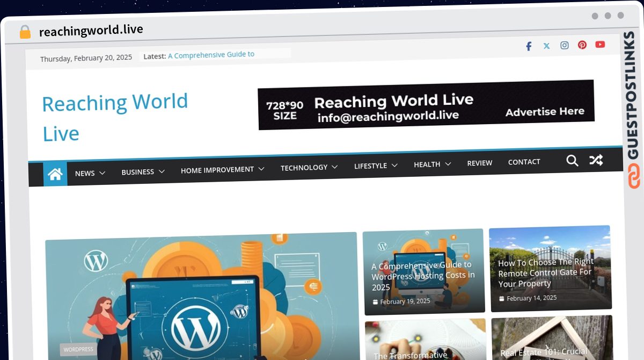Open the Health menu item
The width and height of the screenshot is (644, 360).
(x=427, y=164)
